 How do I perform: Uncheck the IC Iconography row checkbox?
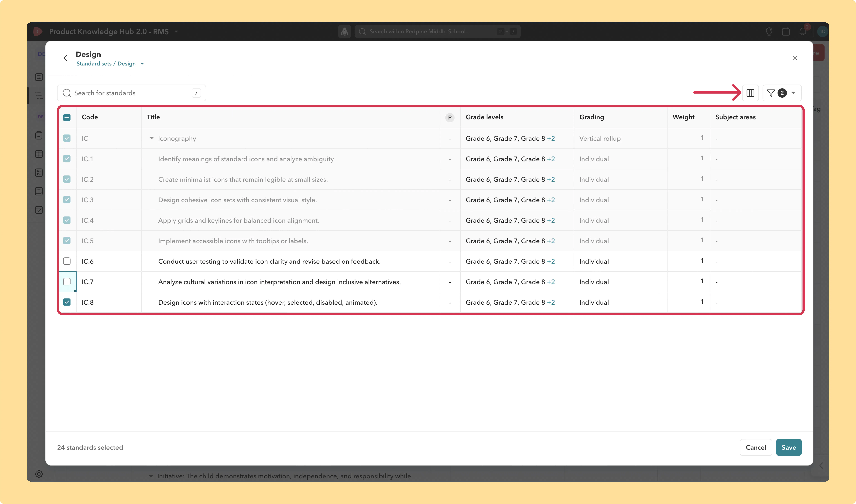pyautogui.click(x=67, y=138)
